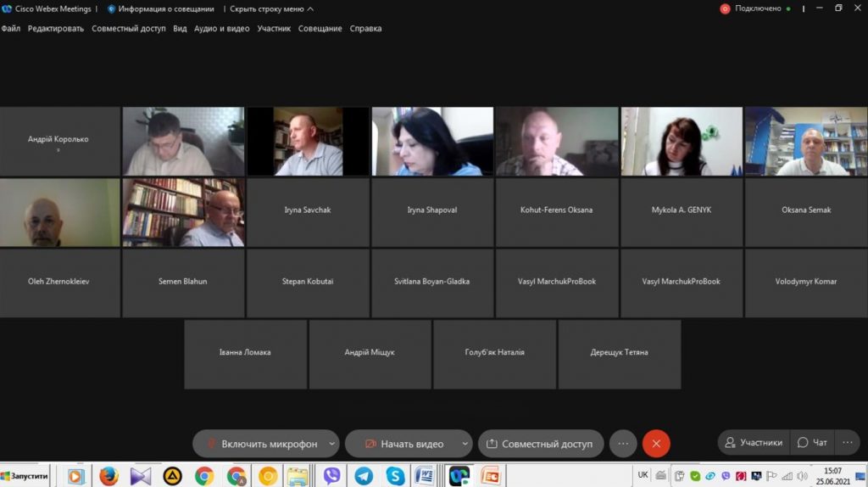The image size is (868, 487).
Task: Expand the microphone options dropdown arrow
Action: 331,444
